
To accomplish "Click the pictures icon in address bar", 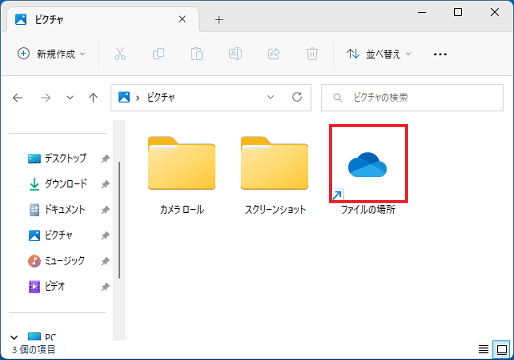I will (124, 97).
